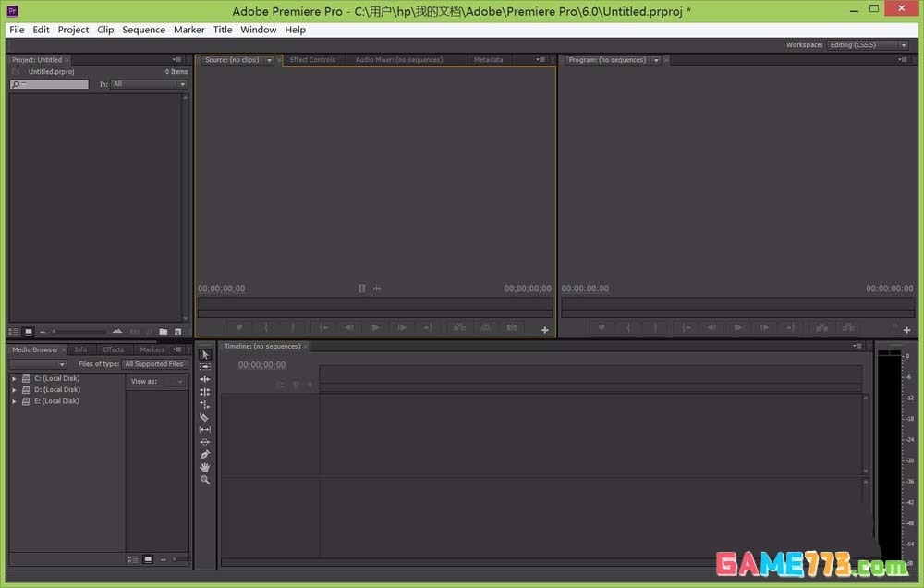
Task: Select the Razor tool
Action: click(205, 417)
